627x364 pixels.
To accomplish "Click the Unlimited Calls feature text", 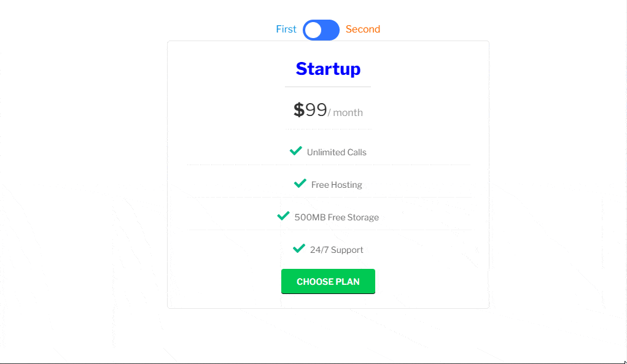I will [337, 152].
